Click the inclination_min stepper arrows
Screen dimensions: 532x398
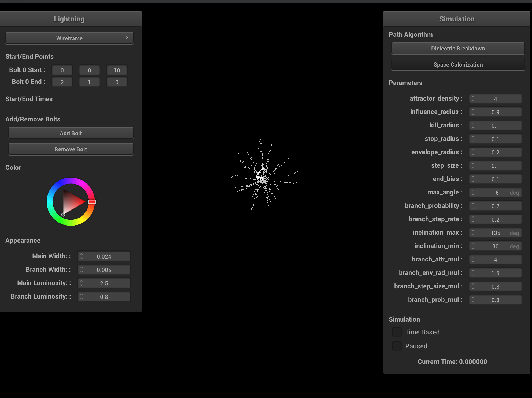(473, 246)
